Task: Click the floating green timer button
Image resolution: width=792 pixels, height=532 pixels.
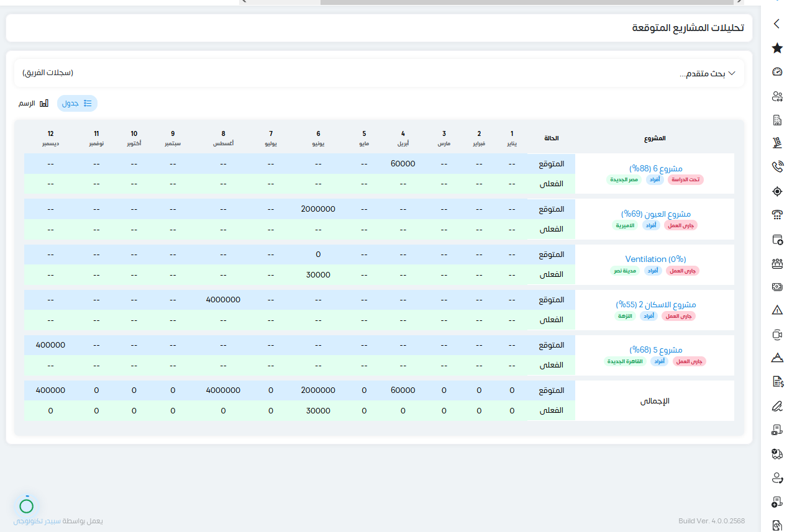Action: (x=26, y=505)
